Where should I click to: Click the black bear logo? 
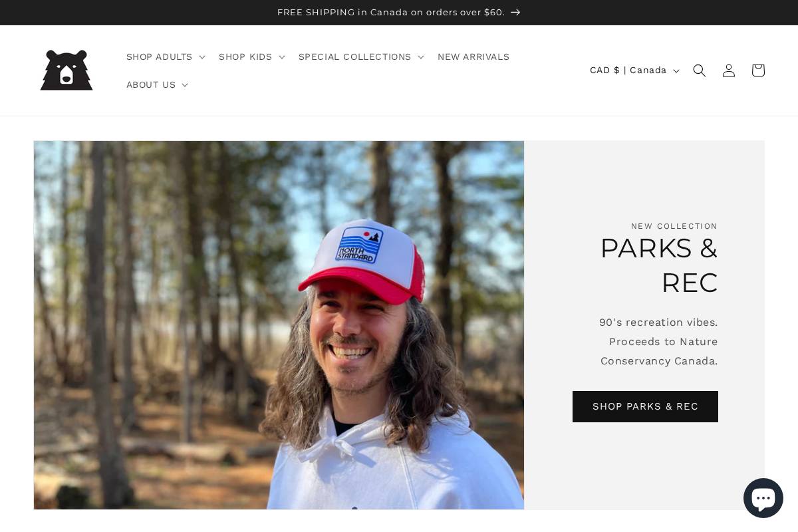click(x=66, y=70)
